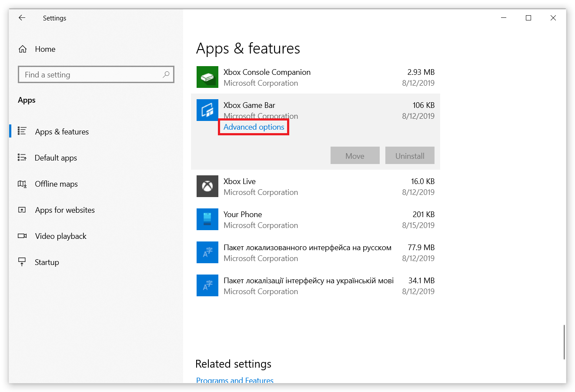Click the 77.9 MB size value

tap(421, 248)
